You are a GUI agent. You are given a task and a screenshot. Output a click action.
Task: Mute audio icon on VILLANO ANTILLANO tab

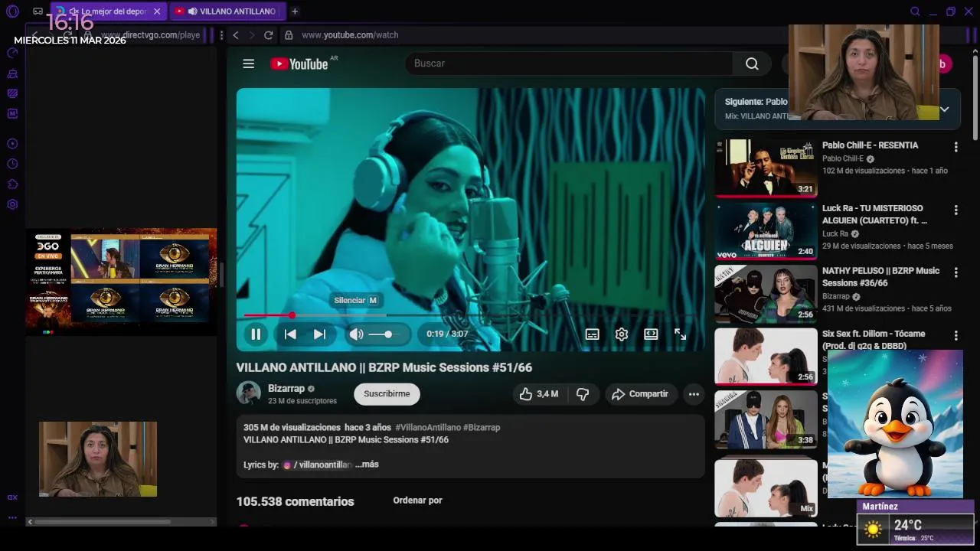192,11
